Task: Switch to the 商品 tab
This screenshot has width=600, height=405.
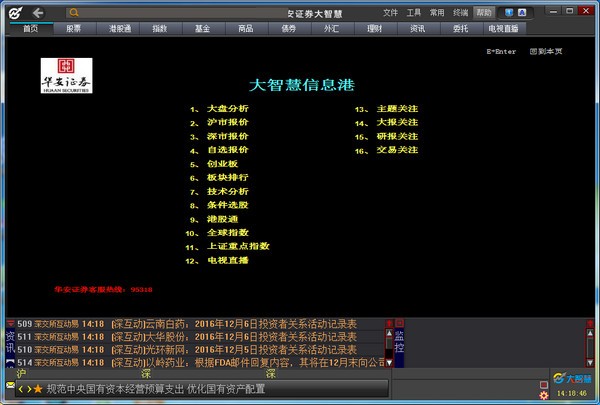Action: tap(246, 29)
